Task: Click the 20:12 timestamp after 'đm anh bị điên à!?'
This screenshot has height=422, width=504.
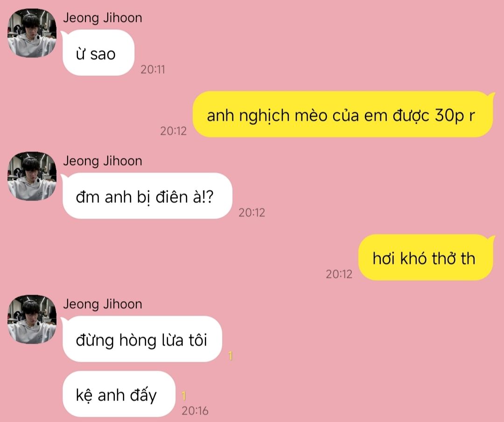Action: [252, 213]
